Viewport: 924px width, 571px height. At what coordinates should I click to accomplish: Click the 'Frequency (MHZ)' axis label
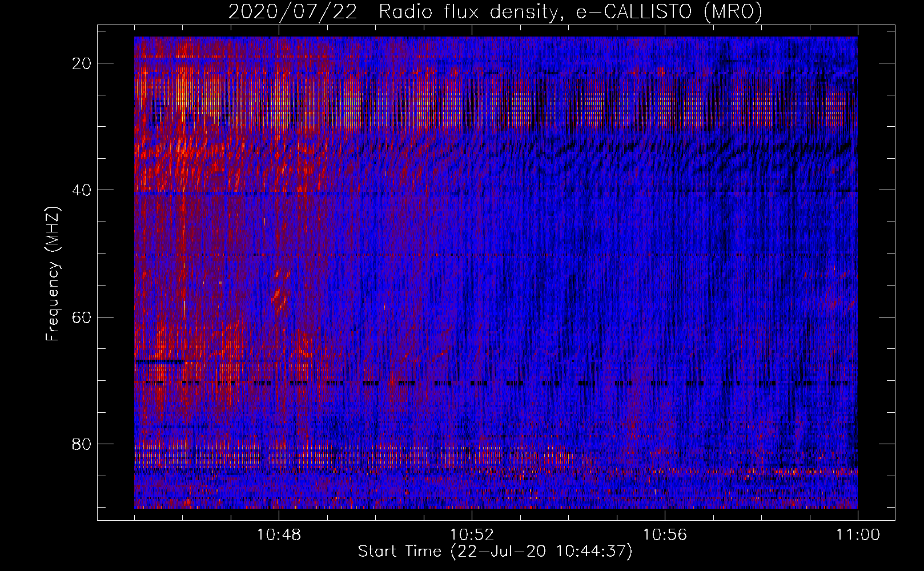53,274
